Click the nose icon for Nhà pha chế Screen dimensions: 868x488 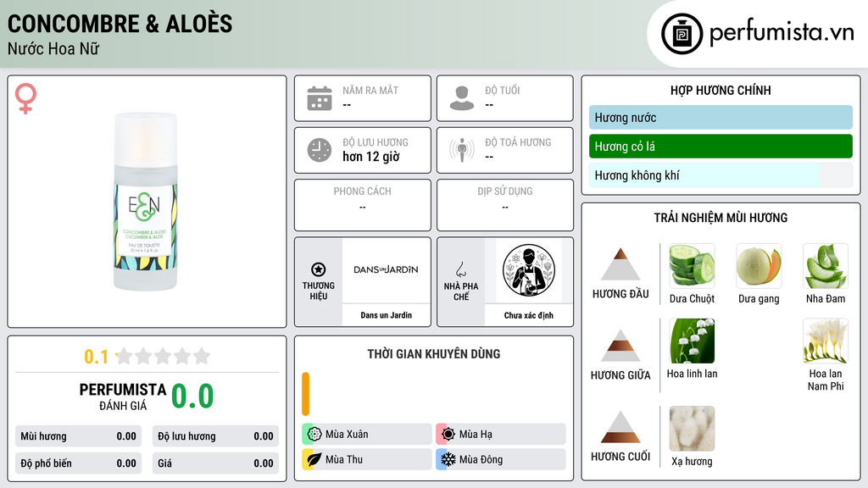coord(460,269)
